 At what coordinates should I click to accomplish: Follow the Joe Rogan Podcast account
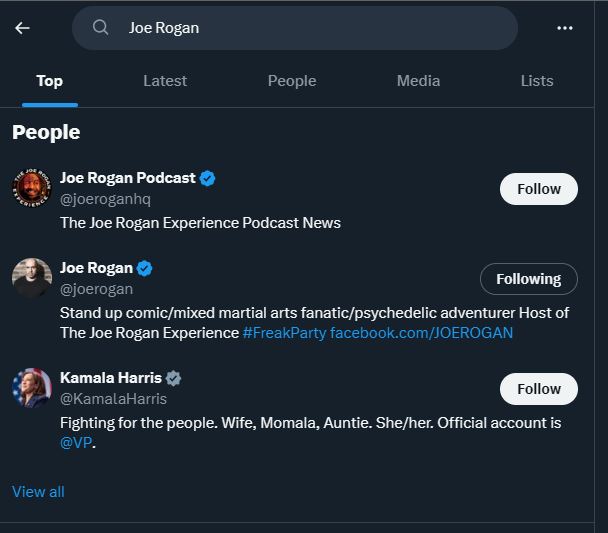[539, 189]
